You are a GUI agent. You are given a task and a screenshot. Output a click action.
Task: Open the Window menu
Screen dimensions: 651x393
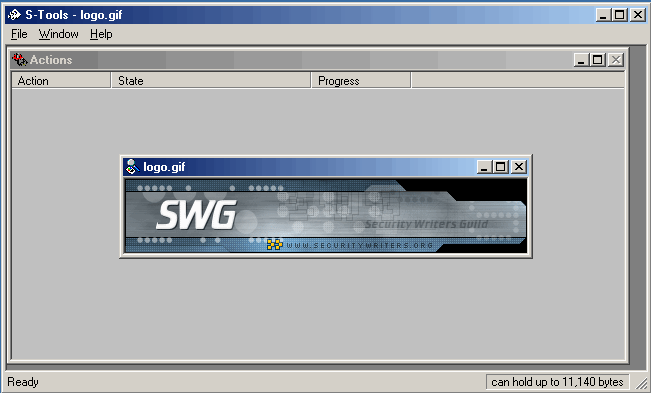point(59,34)
